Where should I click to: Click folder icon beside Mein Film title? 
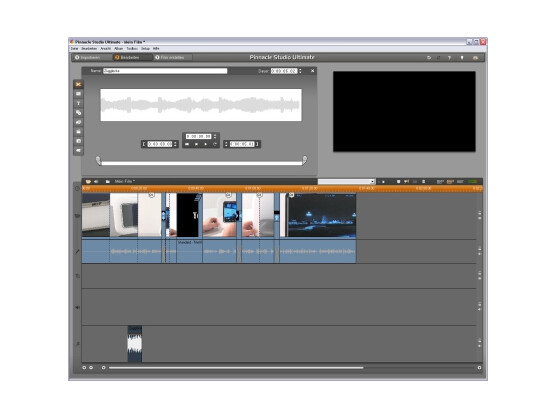pos(108,181)
